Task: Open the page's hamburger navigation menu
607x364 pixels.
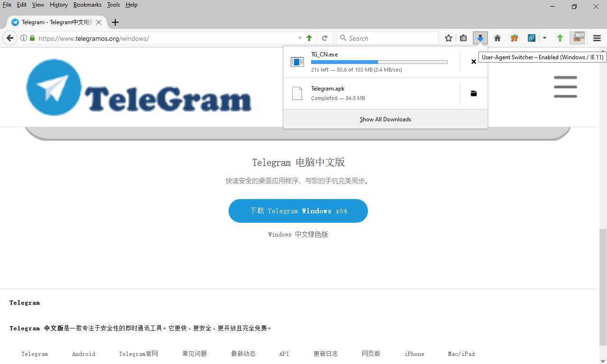Action: pos(565,87)
